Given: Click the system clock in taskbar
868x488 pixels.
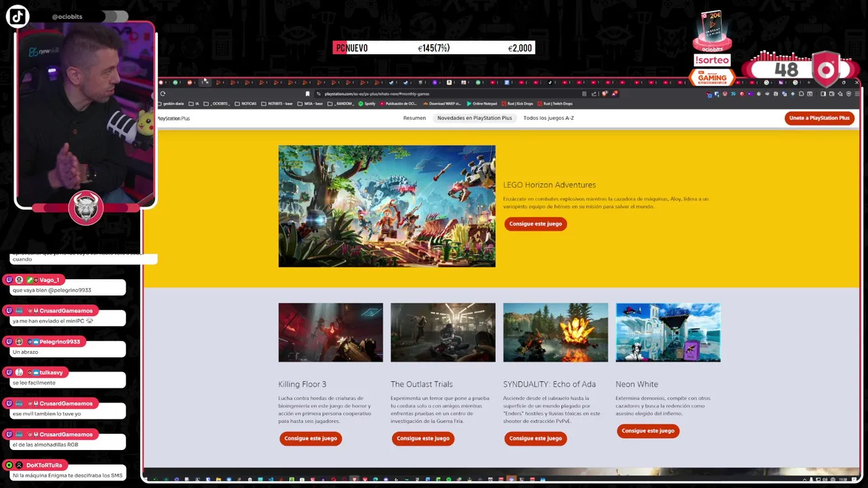Looking at the screenshot, I should [x=842, y=479].
